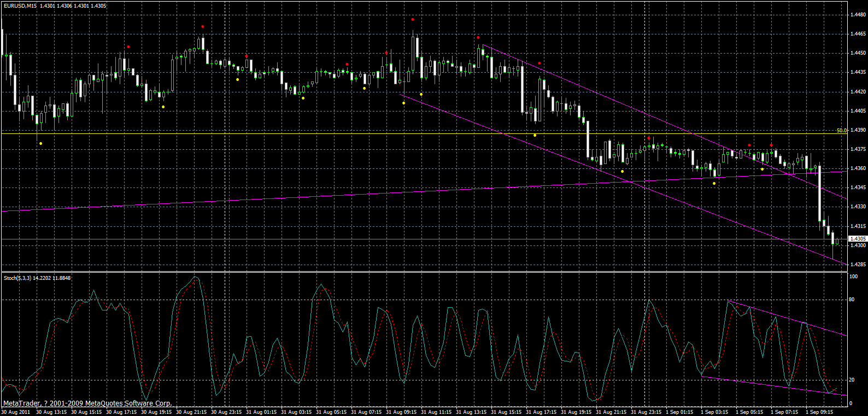Click the stochastic scale value 80
This screenshot has width=868, height=416.
(x=852, y=300)
